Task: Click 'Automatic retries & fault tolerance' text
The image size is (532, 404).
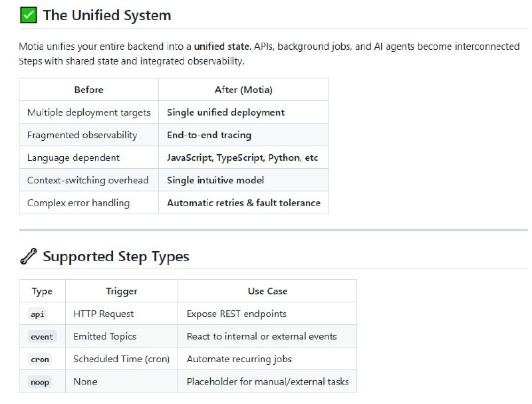Action: pos(243,203)
